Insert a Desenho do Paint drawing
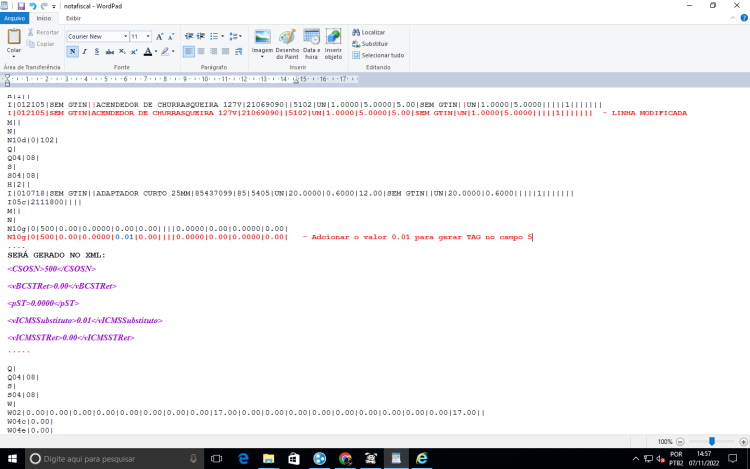Screen dimensions: 750x469 pos(287,44)
